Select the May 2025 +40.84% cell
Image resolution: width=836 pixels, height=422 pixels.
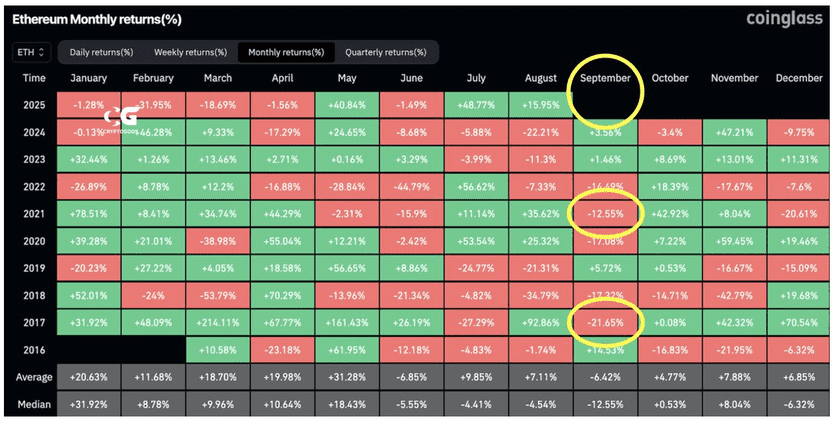click(x=347, y=105)
